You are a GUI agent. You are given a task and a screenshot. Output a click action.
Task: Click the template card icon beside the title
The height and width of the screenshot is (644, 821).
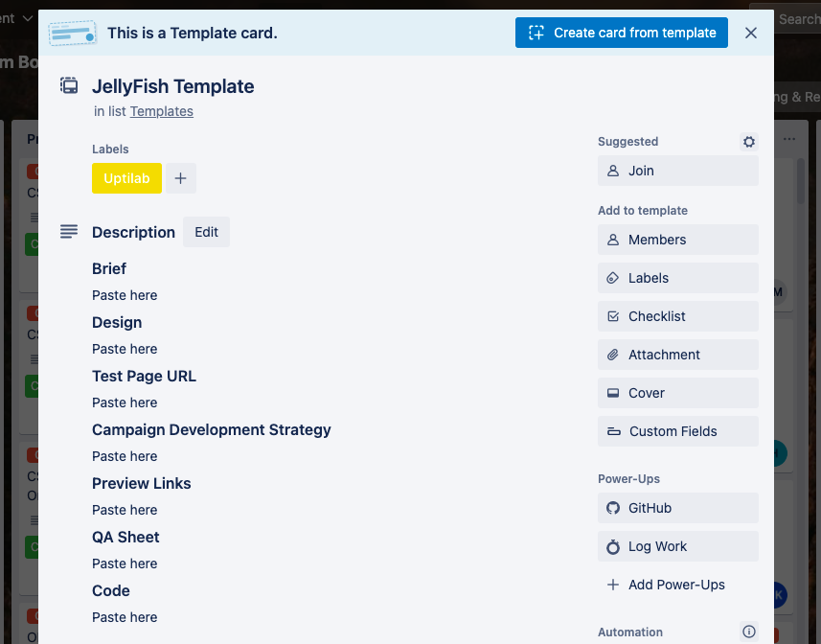[69, 85]
